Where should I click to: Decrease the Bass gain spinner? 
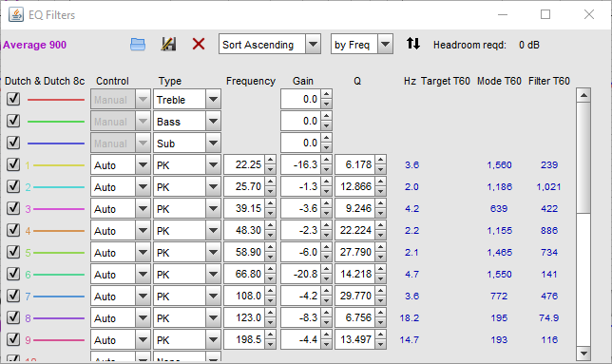tap(327, 126)
